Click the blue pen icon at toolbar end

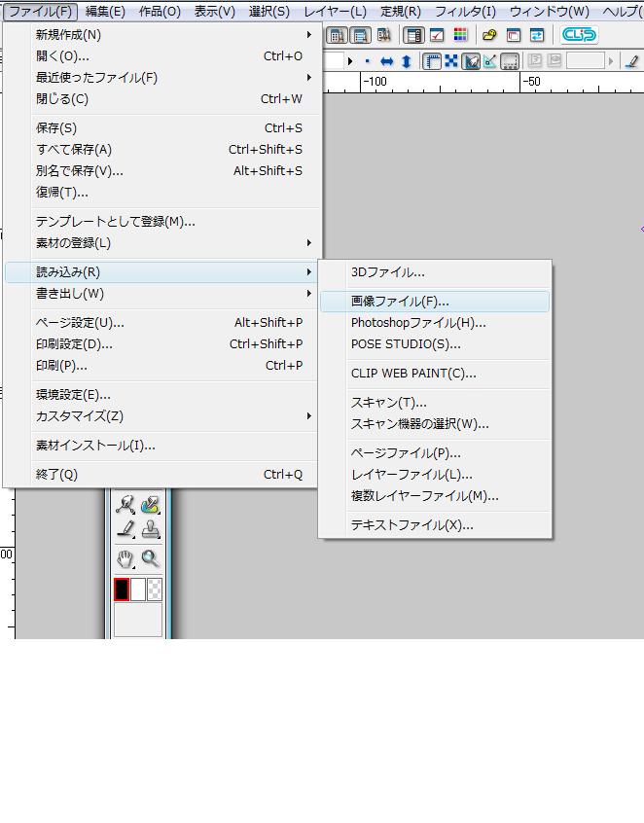click(632, 61)
